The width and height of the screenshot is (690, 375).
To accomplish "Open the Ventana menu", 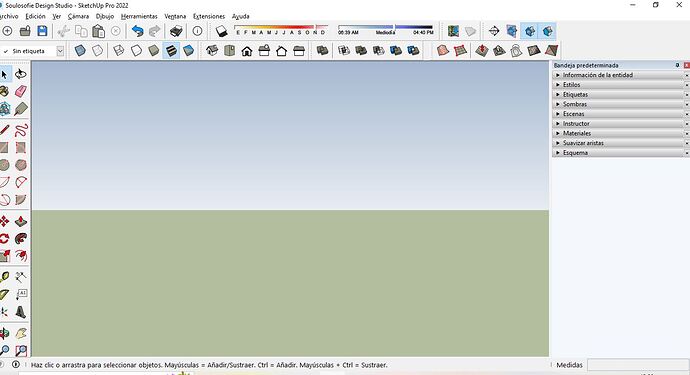I will pyautogui.click(x=175, y=16).
